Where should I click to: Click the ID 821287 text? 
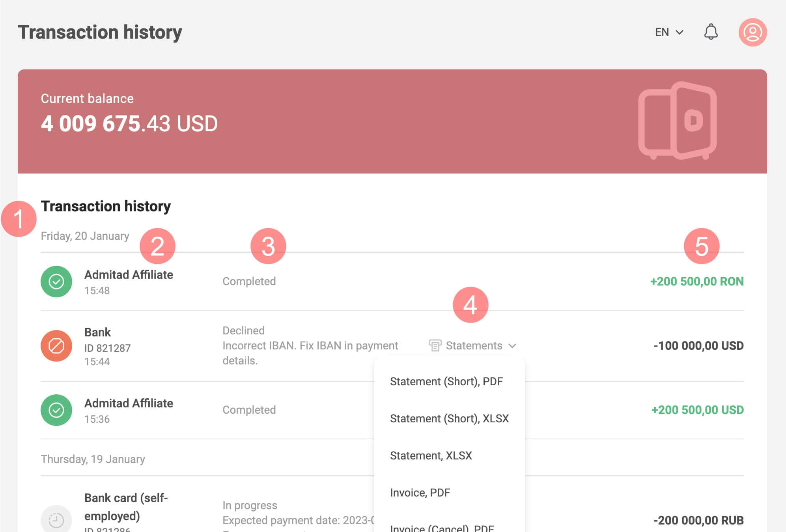(107, 348)
